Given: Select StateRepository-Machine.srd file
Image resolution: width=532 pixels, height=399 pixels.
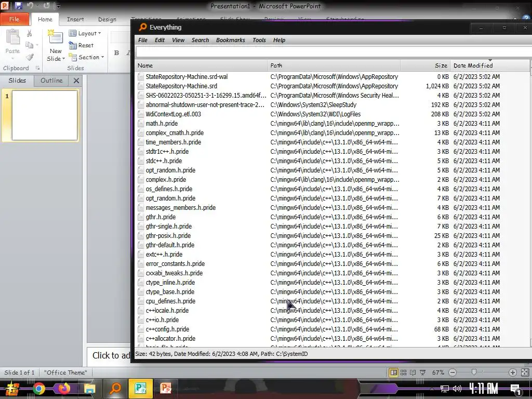Looking at the screenshot, I should 181,86.
